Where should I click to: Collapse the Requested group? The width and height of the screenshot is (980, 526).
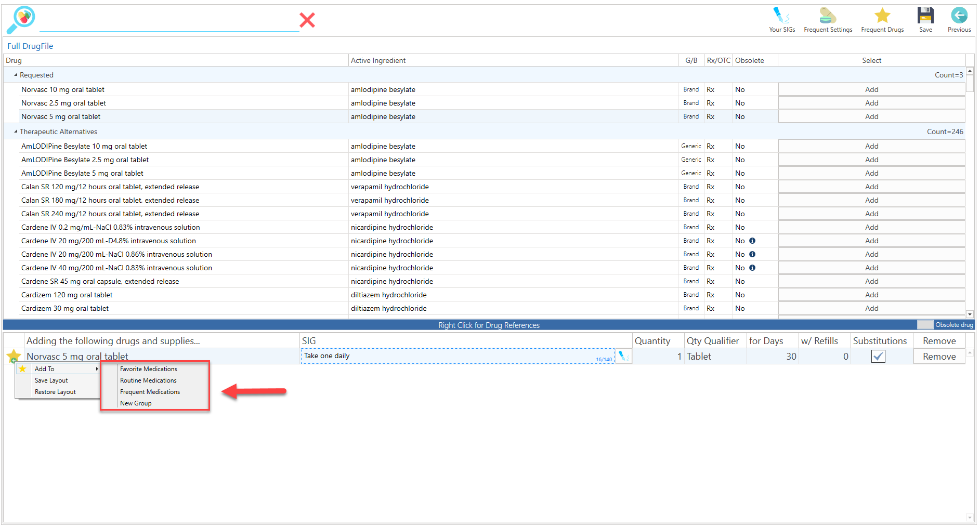[16, 75]
